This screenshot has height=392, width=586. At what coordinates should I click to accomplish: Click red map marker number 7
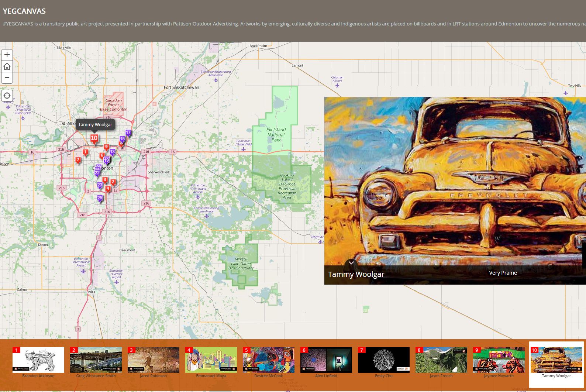pyautogui.click(x=78, y=160)
